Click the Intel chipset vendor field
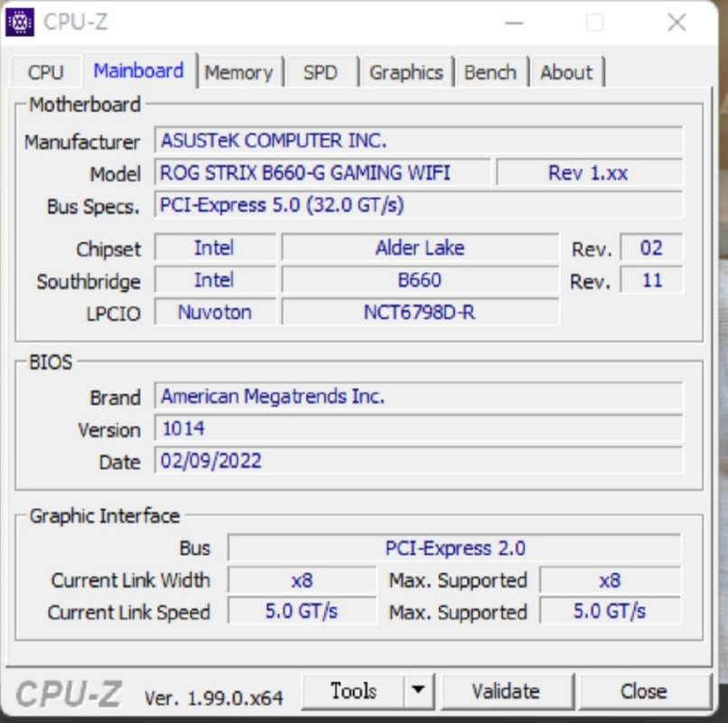728x723 pixels. (x=215, y=248)
